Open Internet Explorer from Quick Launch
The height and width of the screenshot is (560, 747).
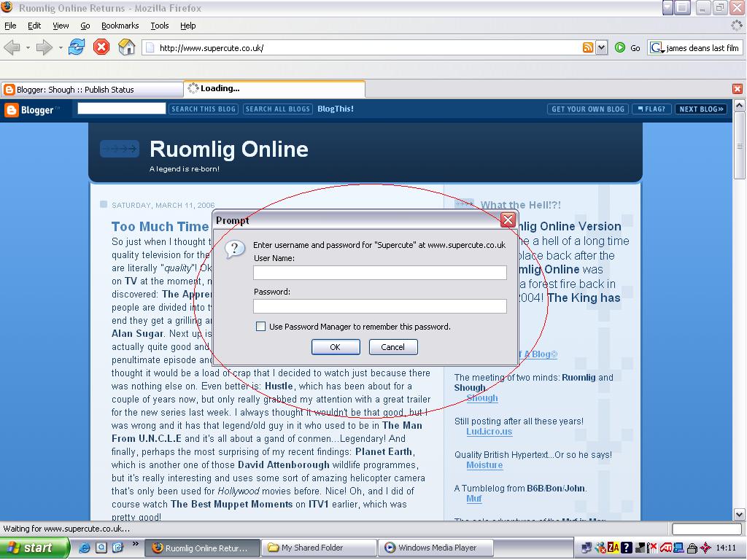(85, 548)
